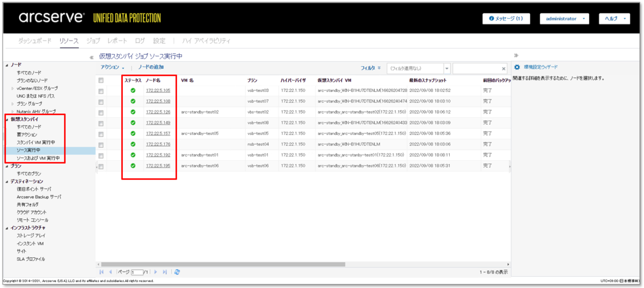Image resolution: width=644 pixels, height=288 pixels.
Task: Switch to the レポート tab
Action: click(x=117, y=41)
